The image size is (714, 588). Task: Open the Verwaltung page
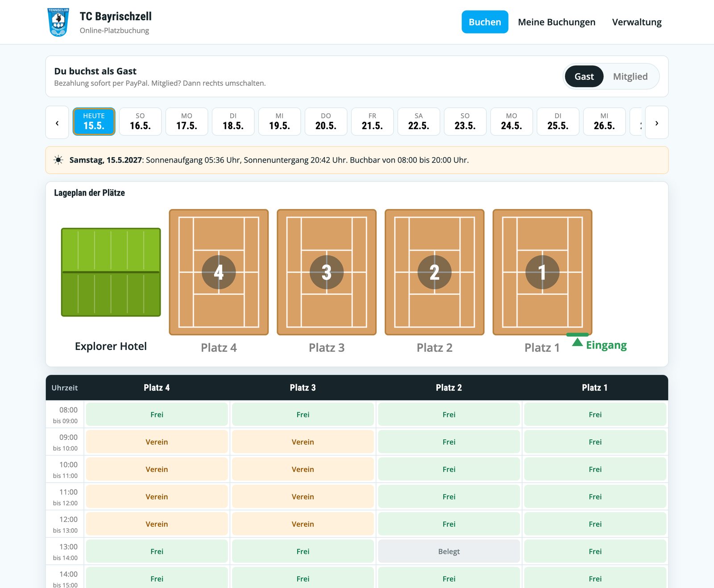coord(637,22)
